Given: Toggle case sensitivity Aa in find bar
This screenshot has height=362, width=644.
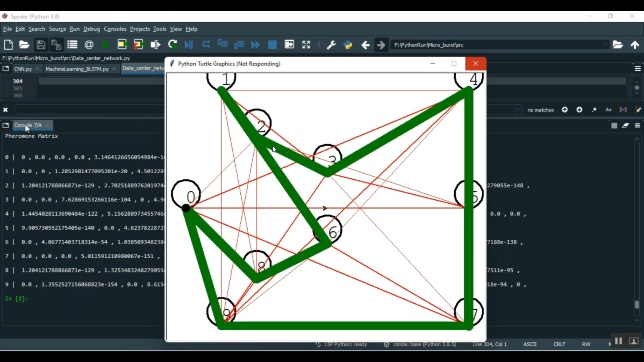Looking at the screenshot, I should [608, 110].
